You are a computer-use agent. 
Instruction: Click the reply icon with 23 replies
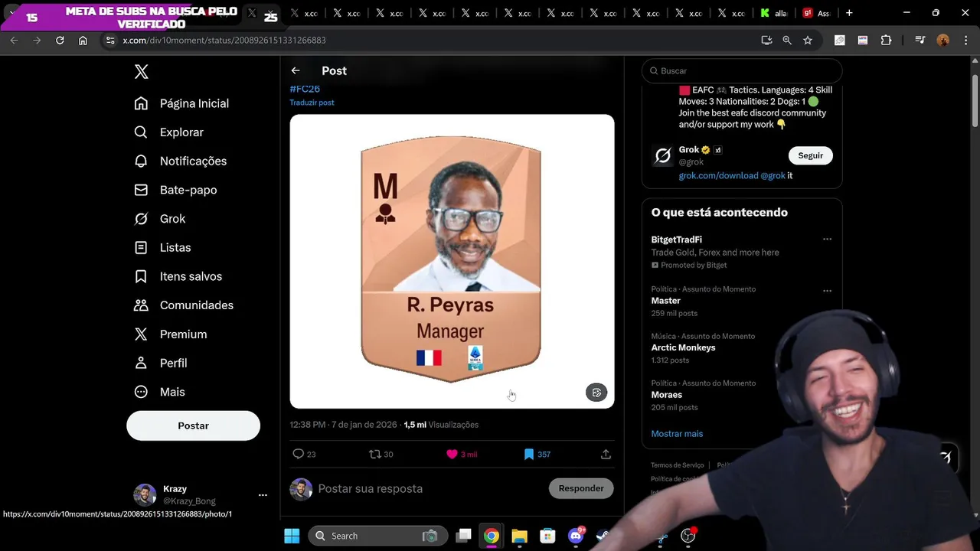coord(299,454)
